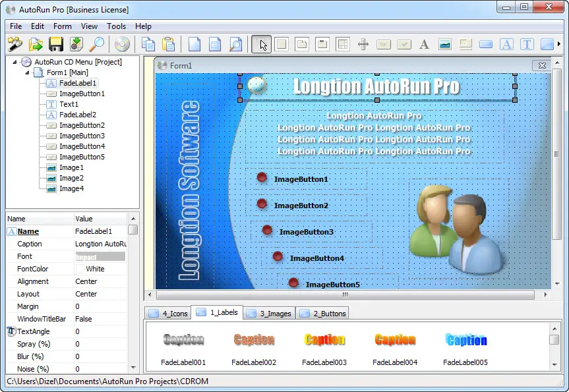Select the blue framed T Text tool
Viewport: 569px width, 392px height.
click(527, 44)
